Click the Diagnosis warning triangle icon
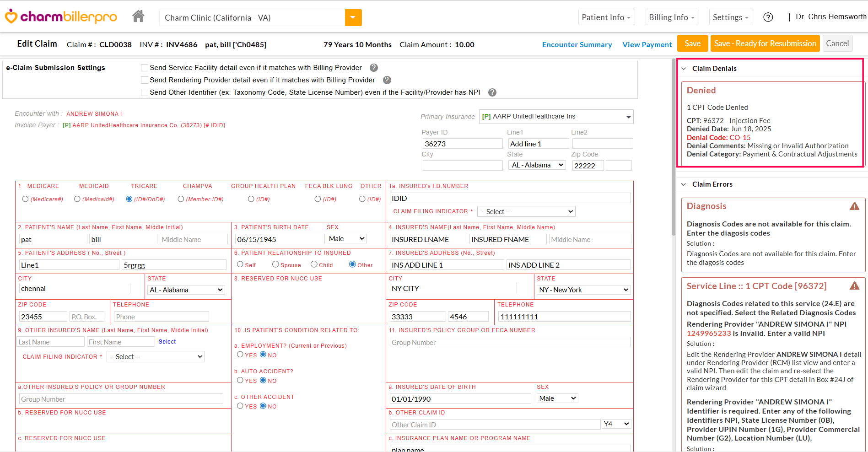Viewport: 868px width, 452px height. click(x=854, y=206)
